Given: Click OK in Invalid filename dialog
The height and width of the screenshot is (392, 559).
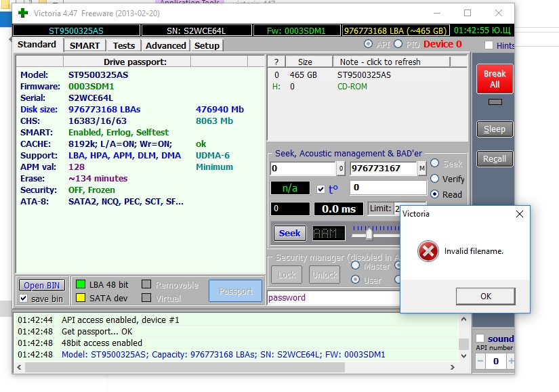Looking at the screenshot, I should point(486,297).
